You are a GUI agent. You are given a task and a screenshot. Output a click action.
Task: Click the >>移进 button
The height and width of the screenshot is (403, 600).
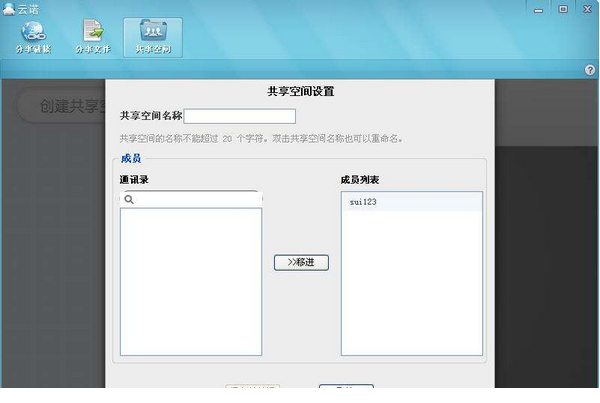click(301, 263)
